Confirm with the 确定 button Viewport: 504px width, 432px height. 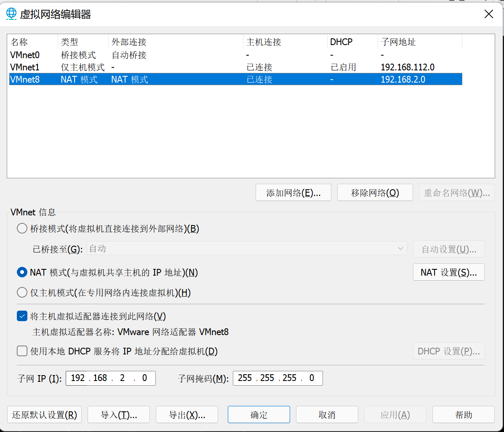click(x=259, y=415)
